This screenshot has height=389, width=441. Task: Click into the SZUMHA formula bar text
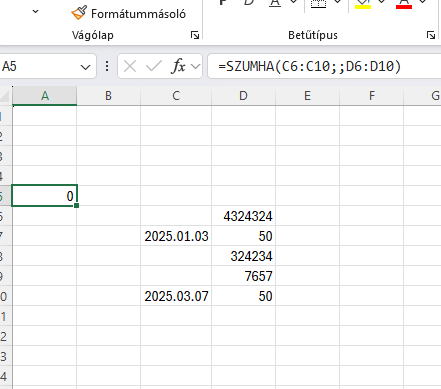click(310, 66)
